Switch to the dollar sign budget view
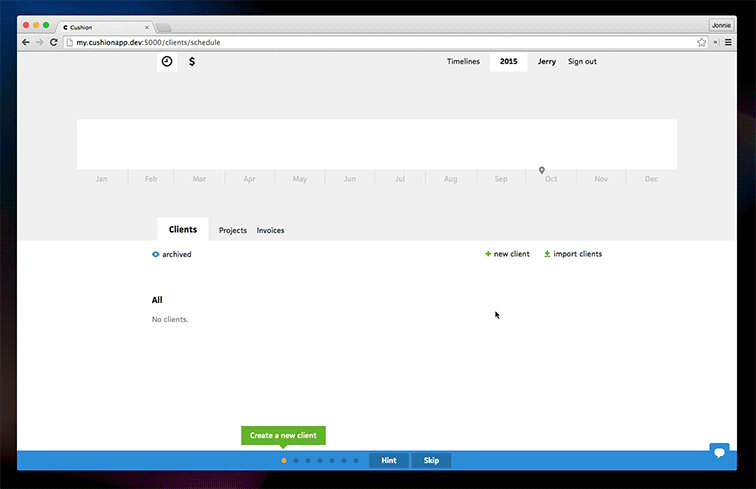Viewport: 756px width, 489px height. 192,61
